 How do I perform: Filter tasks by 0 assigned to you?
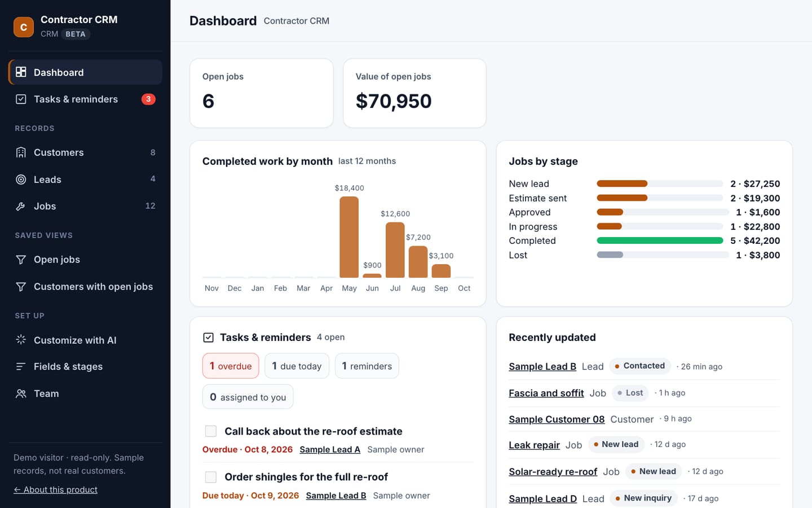(x=248, y=397)
